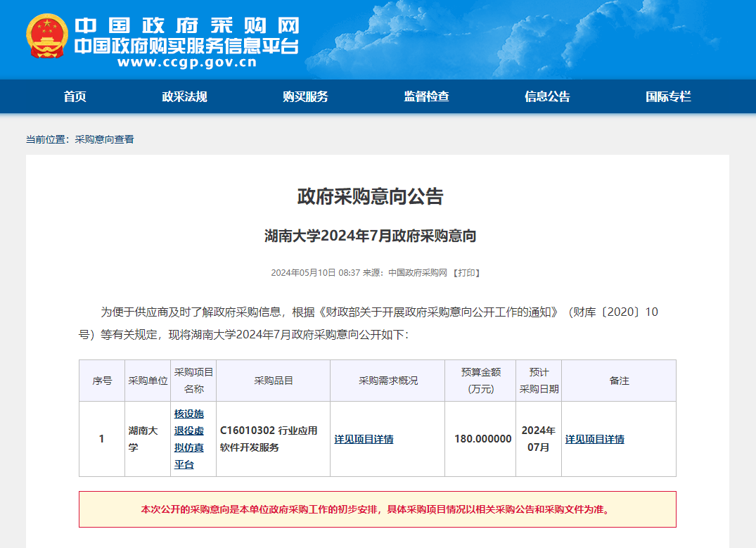Open the 首页 navigation item
This screenshot has height=548, width=756.
(x=75, y=96)
